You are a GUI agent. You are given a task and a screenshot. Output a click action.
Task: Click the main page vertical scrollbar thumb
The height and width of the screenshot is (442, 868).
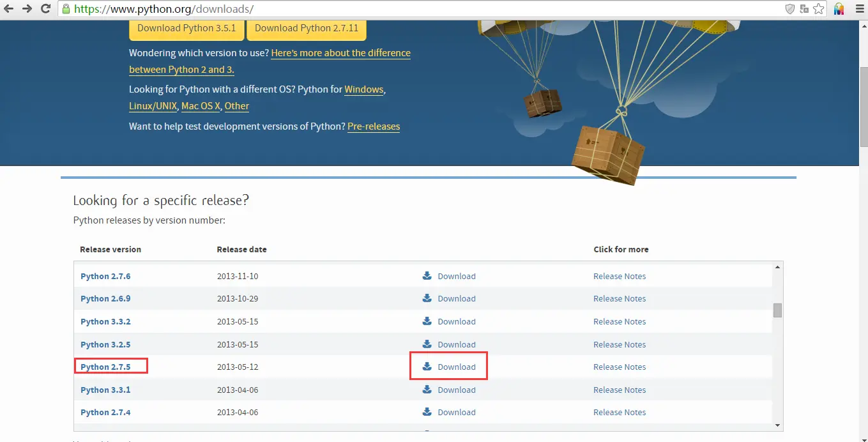pyautogui.click(x=863, y=107)
